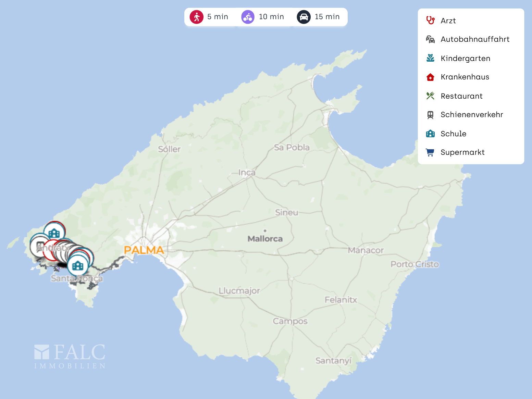Click the Restaurant legend label
This screenshot has height=399, width=532.
pyautogui.click(x=461, y=96)
